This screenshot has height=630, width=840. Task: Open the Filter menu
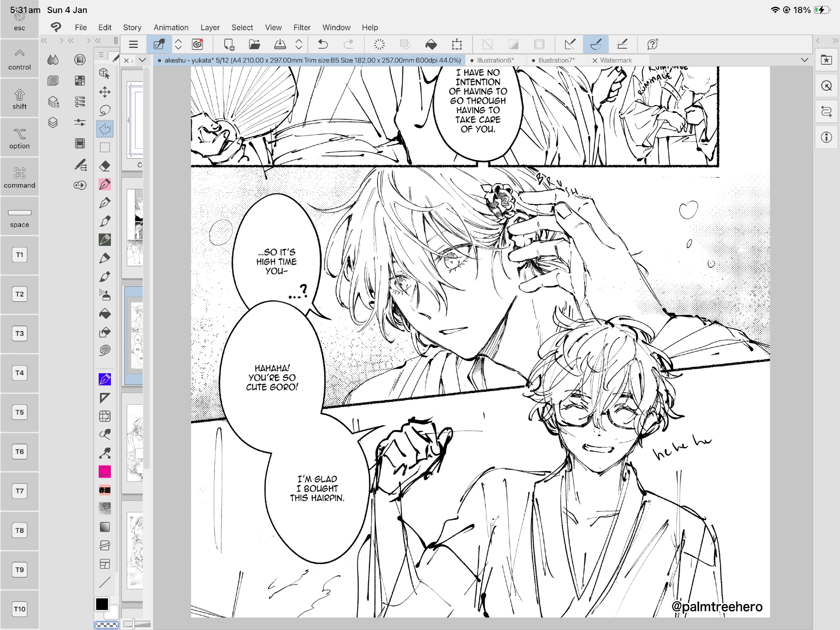[302, 27]
